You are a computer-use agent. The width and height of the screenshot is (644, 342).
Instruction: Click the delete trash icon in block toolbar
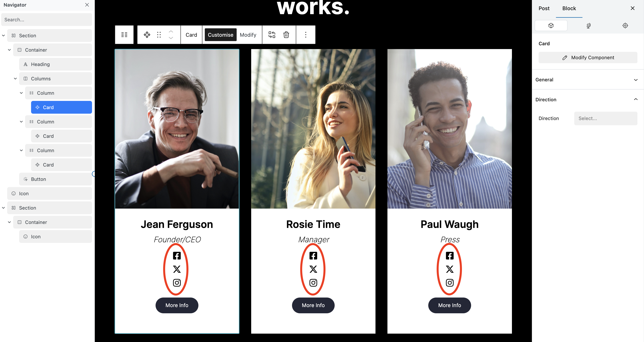click(x=286, y=35)
